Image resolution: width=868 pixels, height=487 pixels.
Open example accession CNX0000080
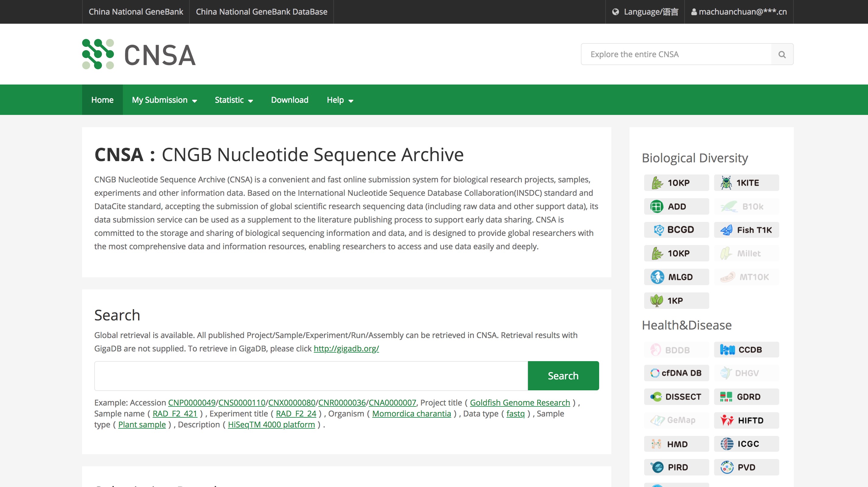(292, 403)
